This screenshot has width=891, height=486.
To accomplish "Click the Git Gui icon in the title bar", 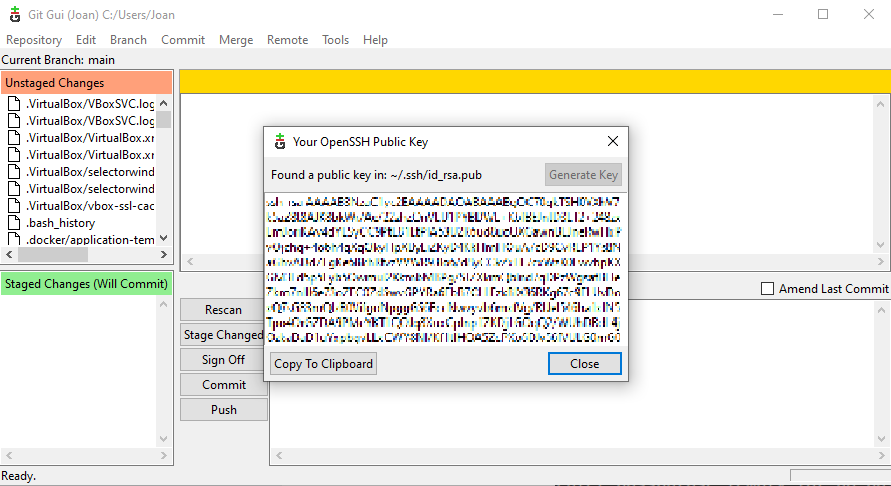I will tap(15, 14).
